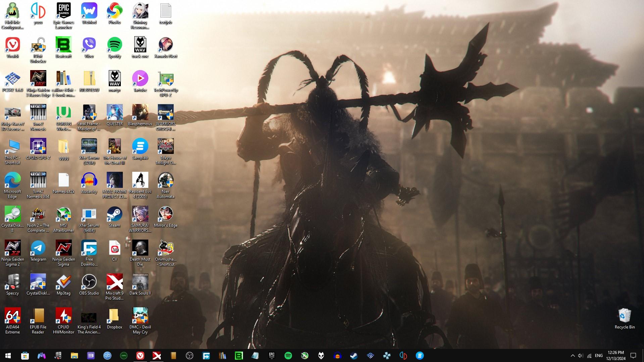Click the Dropbox folder on desktop
Viewport: 644px width, 362px height.
[x=114, y=316]
